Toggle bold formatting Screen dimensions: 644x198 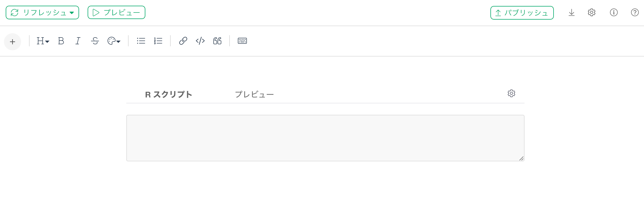pos(61,41)
